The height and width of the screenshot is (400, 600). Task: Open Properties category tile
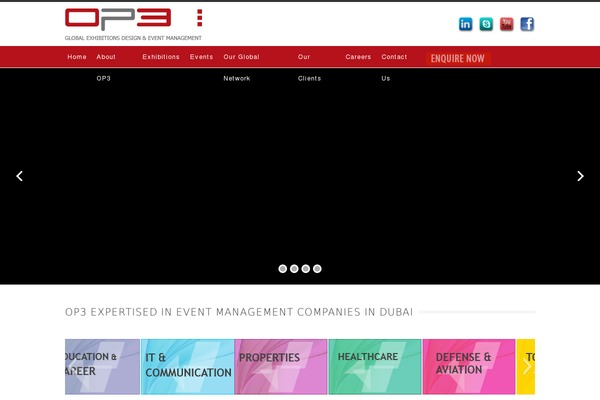tap(281, 367)
